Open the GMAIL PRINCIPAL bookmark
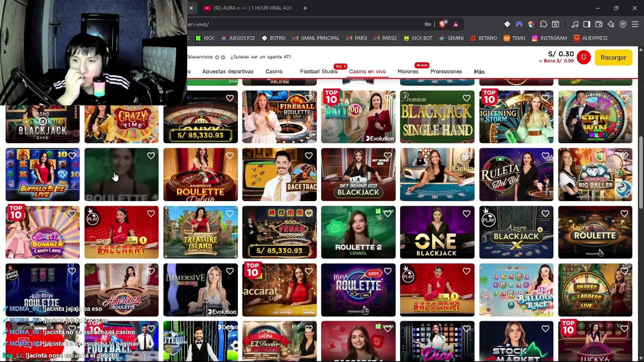Screen dimensions: 644x362 tap(315, 38)
